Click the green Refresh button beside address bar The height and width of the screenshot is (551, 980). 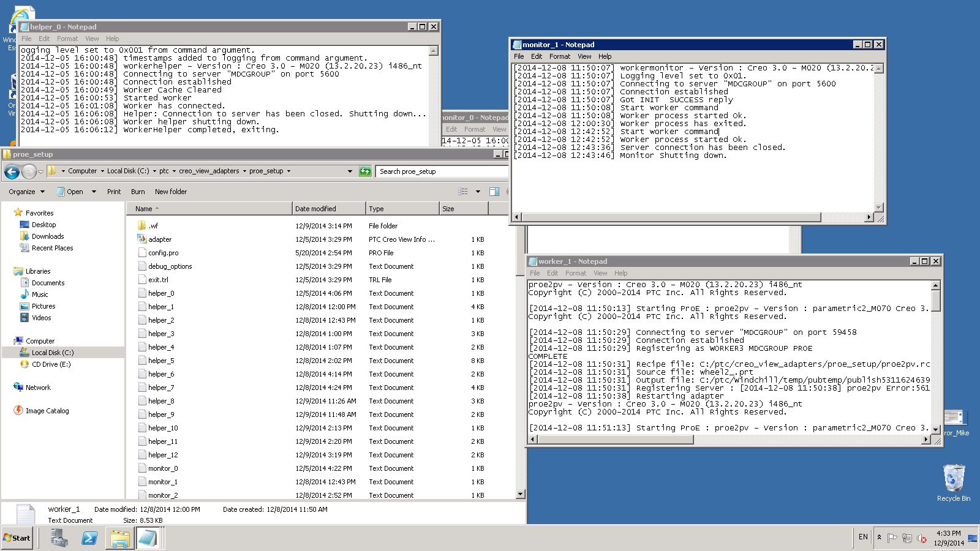(365, 171)
